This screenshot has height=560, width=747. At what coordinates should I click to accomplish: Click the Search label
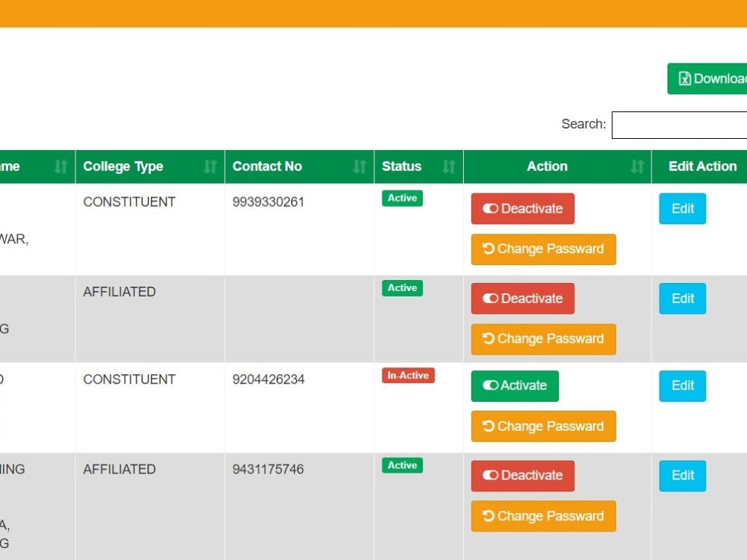(583, 124)
